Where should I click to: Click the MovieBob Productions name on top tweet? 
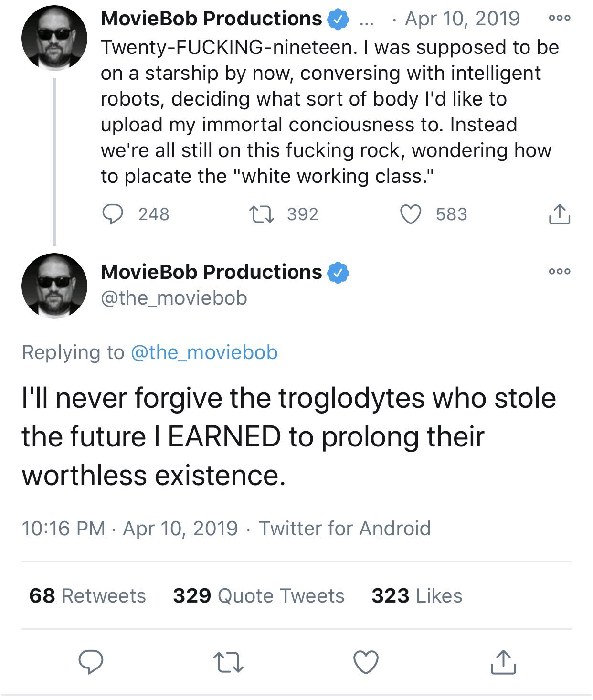(211, 19)
